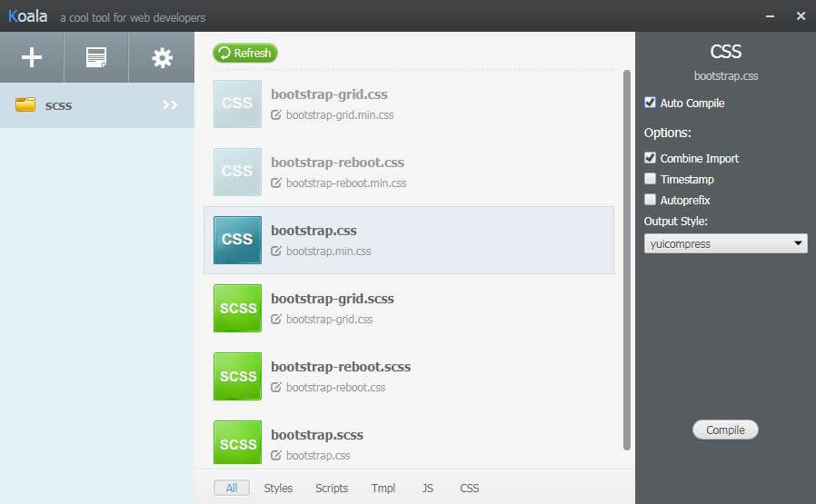Switch to the JS filter tab

pos(427,488)
